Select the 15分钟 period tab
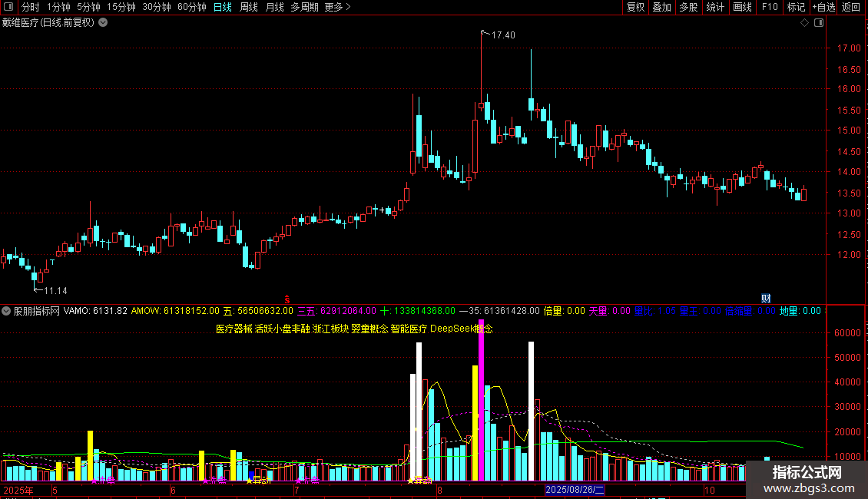 coord(121,7)
